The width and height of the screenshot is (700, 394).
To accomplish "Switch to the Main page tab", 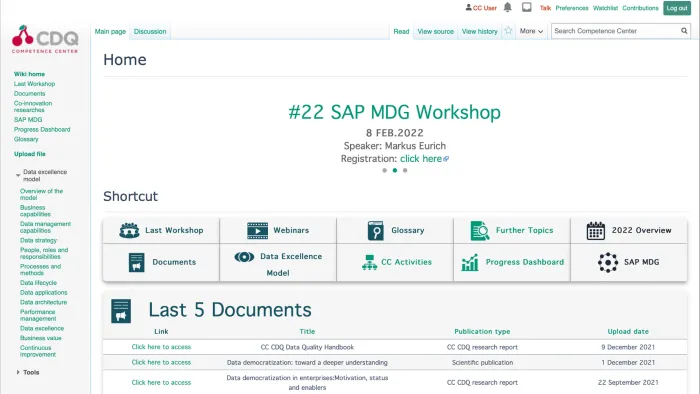I will (110, 32).
